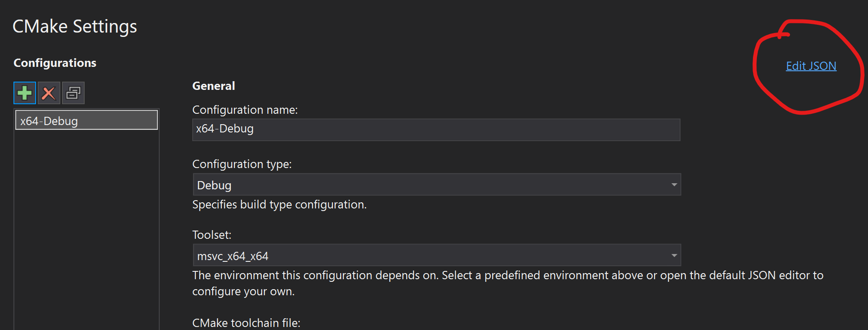The width and height of the screenshot is (868, 330).
Task: Remove the selected configuration with the red X
Action: (49, 93)
